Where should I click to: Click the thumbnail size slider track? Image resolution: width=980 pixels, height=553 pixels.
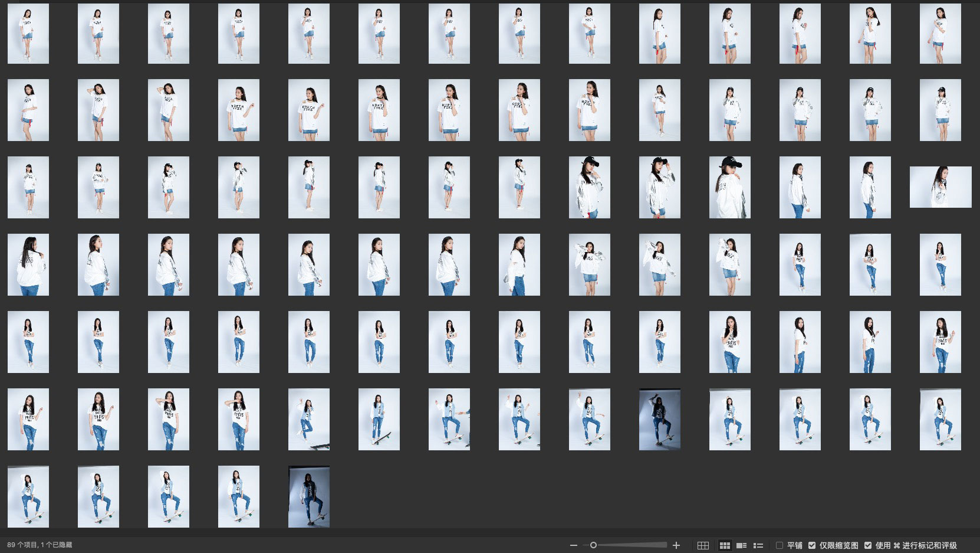[631, 545]
